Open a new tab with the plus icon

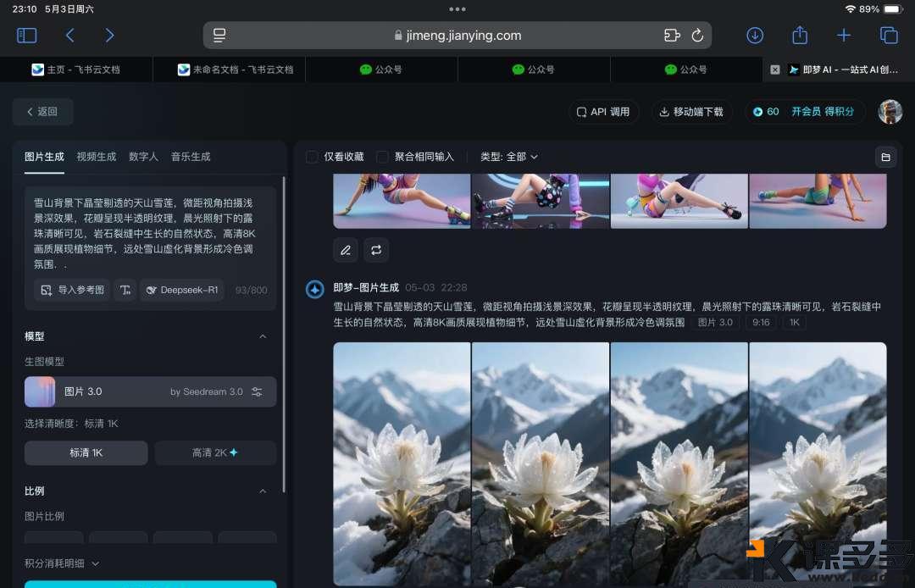844,36
